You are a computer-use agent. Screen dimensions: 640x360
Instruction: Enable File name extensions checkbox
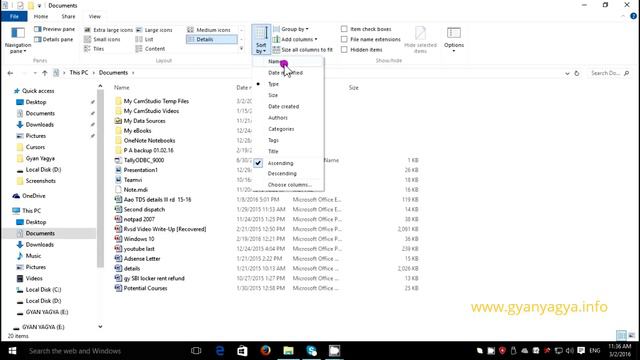(344, 39)
